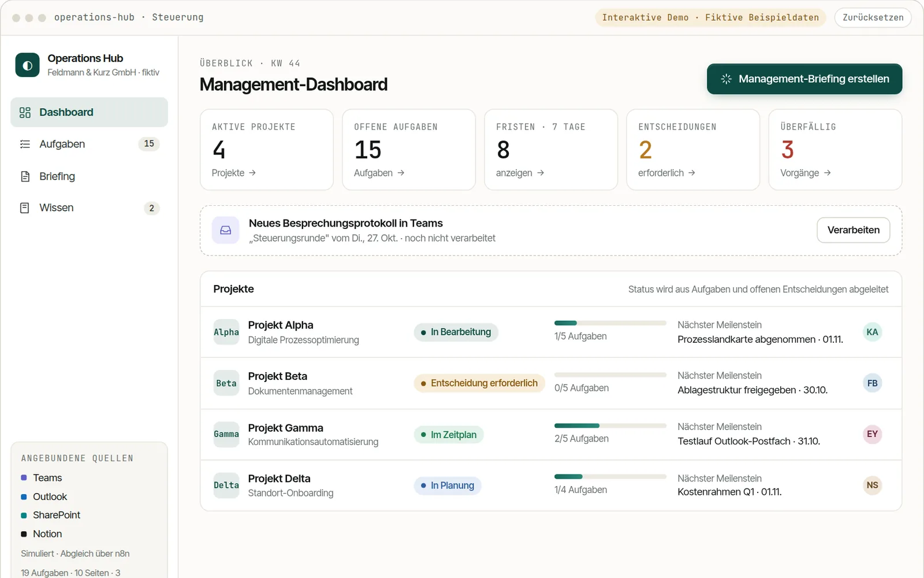Click Projekt Gamma progress bar
924x578 pixels.
pyautogui.click(x=610, y=426)
